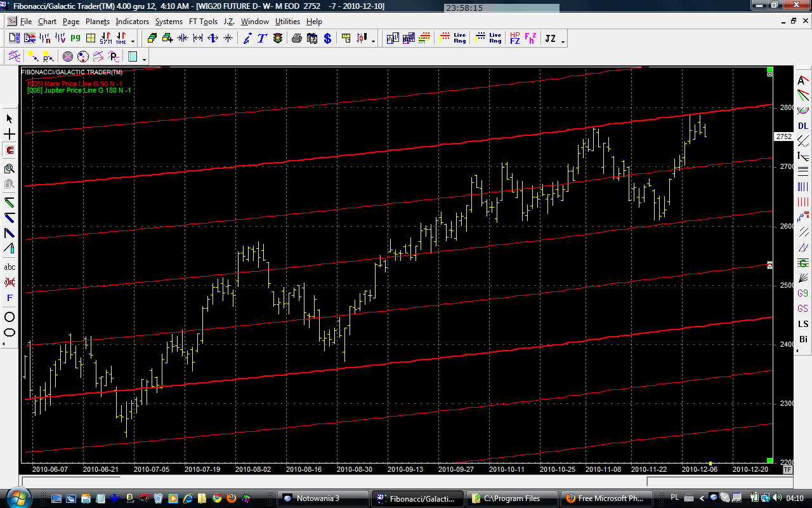The width and height of the screenshot is (812, 508).
Task: Choose the circle drawing tool
Action: [x=10, y=317]
